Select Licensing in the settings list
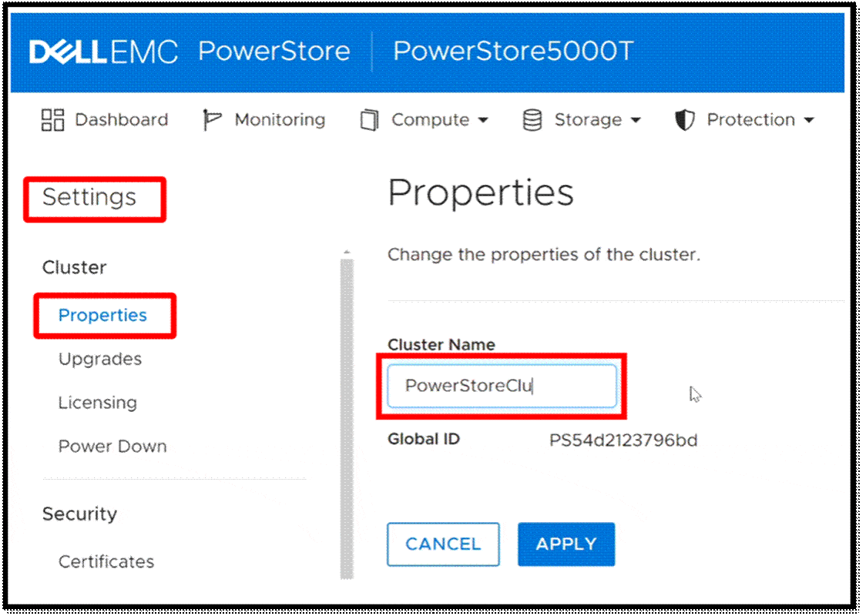 coord(98,403)
